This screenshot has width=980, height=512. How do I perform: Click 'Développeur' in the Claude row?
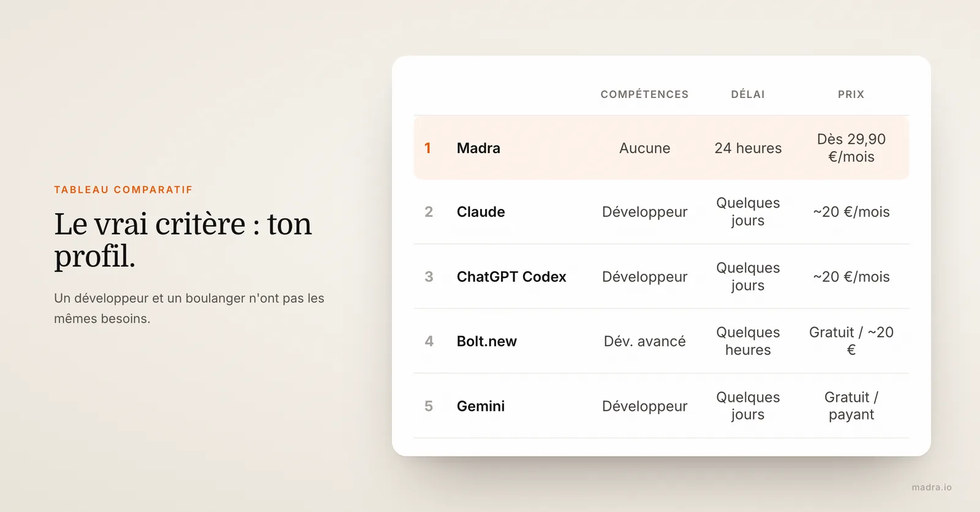(644, 212)
